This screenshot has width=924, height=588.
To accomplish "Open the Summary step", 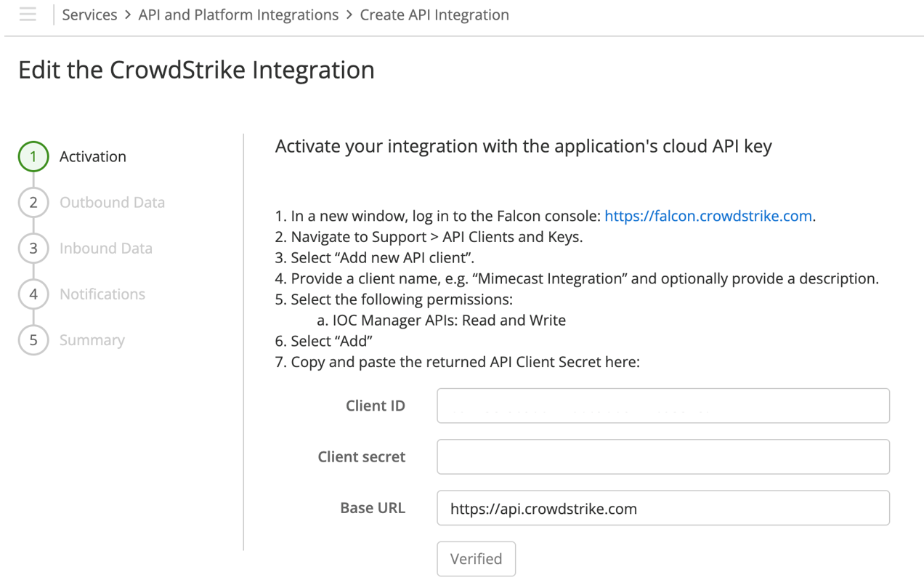I will [92, 339].
